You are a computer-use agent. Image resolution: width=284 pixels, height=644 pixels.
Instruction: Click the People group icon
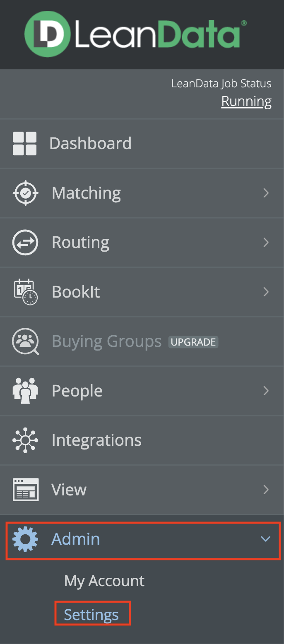click(25, 391)
